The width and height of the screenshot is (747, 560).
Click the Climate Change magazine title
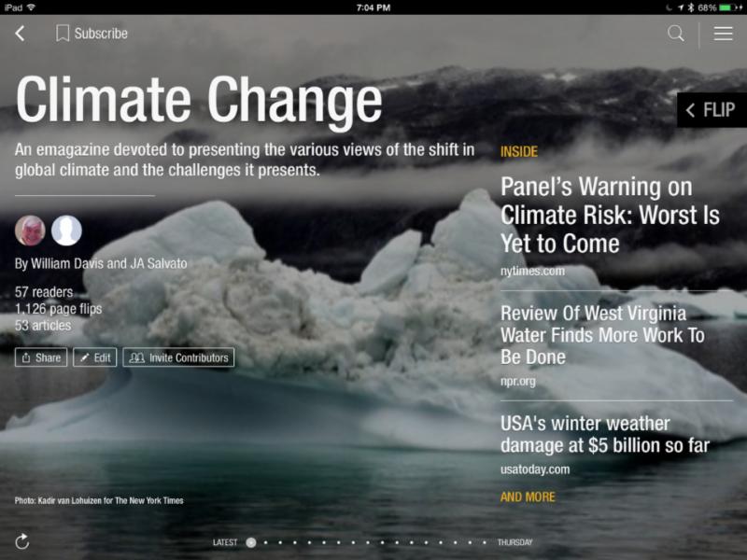coord(199,101)
